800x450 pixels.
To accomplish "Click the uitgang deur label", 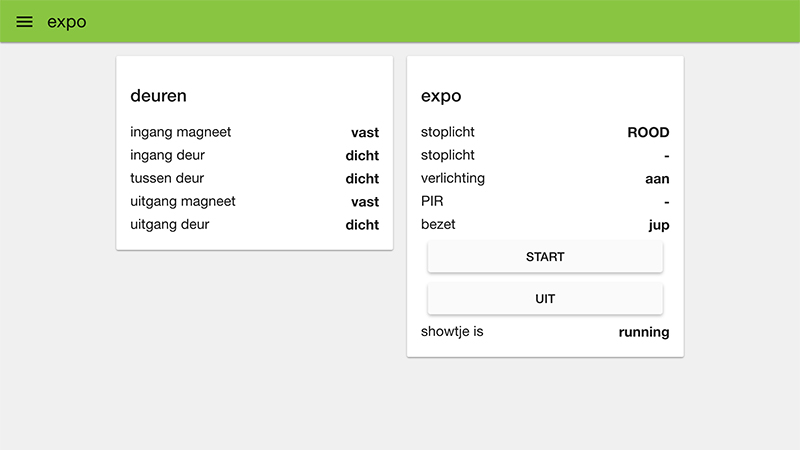I will (170, 224).
